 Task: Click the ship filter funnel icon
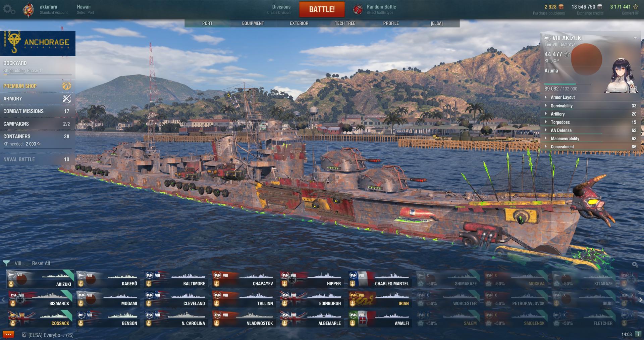pos(6,263)
